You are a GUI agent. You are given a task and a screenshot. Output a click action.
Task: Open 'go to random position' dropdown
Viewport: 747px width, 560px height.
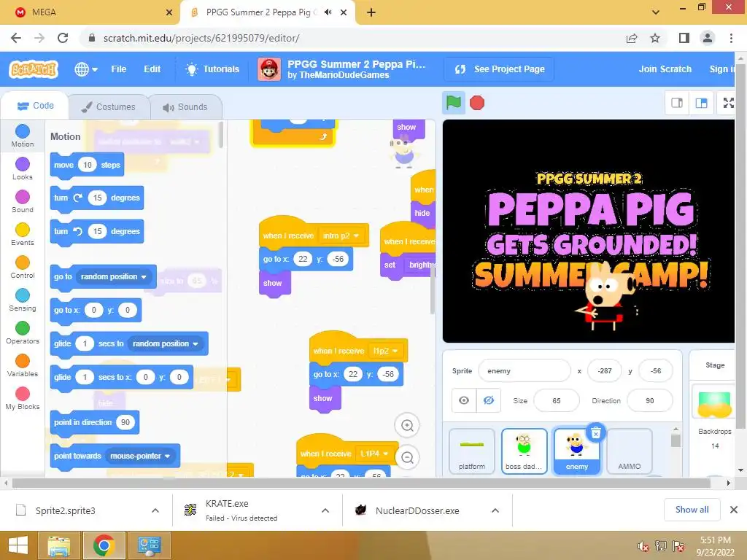point(114,276)
